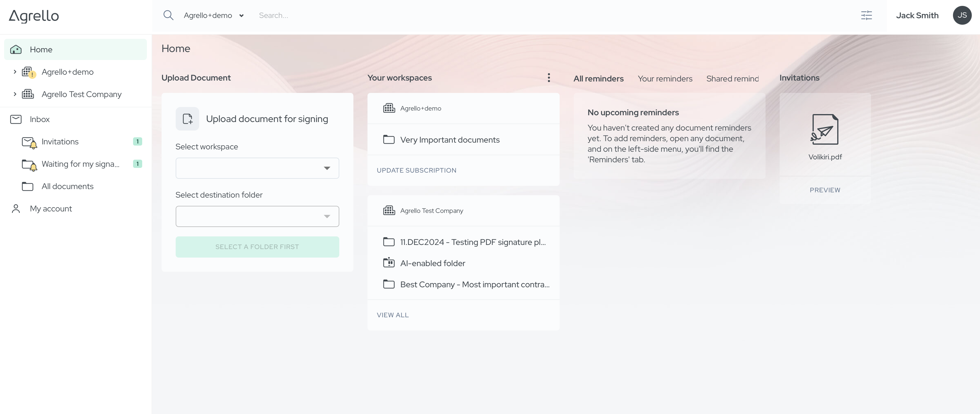Select the Home icon in sidebar
Viewport: 980px width, 414px height.
(x=16, y=49)
